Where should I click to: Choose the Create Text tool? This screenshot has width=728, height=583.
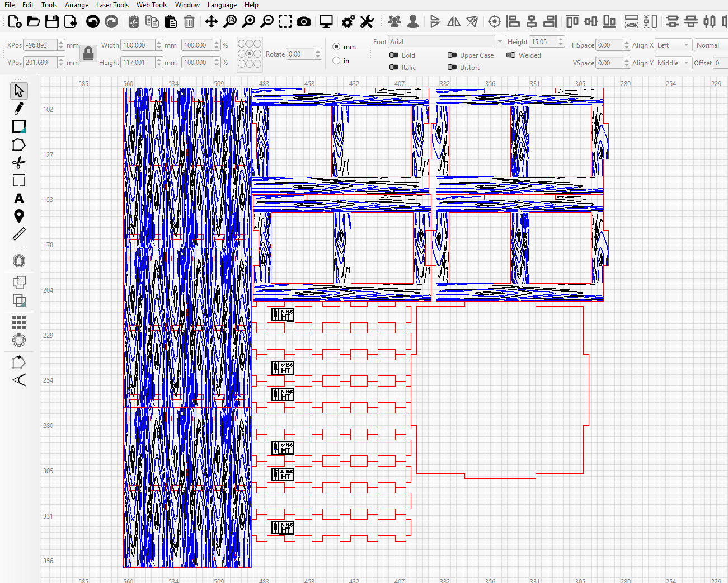click(19, 199)
